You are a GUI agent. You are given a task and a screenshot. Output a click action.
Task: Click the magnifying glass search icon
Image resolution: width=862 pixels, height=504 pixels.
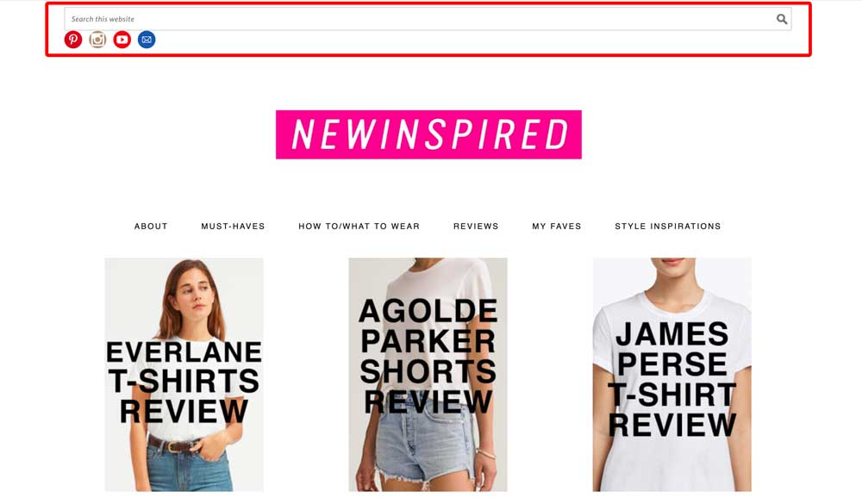pyautogui.click(x=782, y=19)
